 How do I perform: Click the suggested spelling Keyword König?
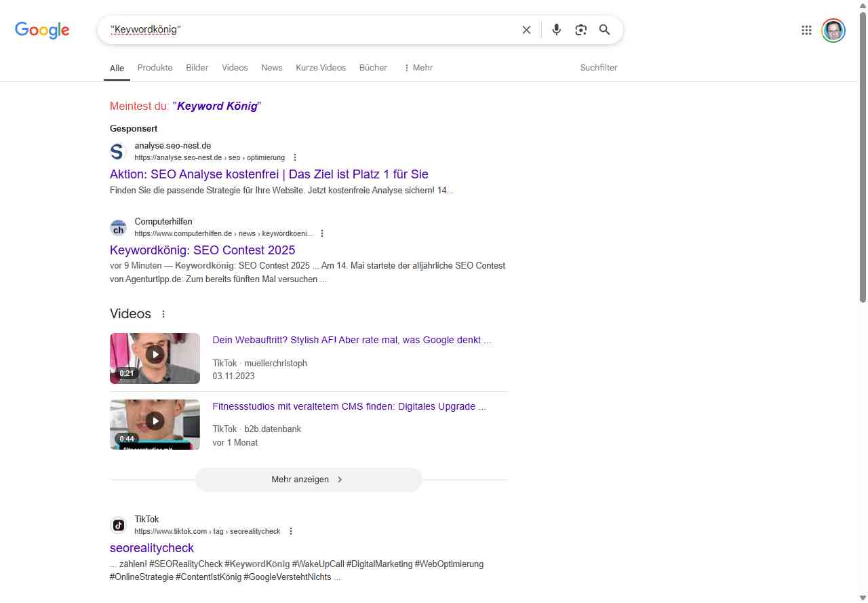217,106
